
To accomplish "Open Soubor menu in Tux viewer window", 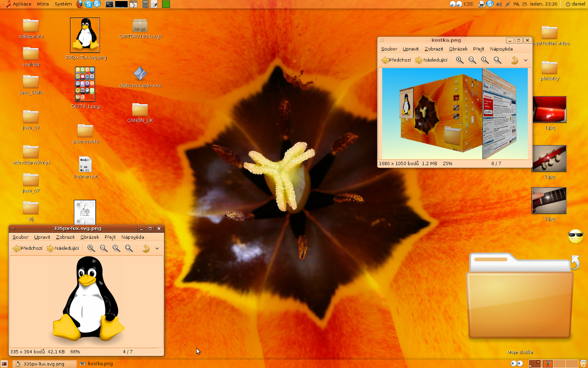I will 20,237.
